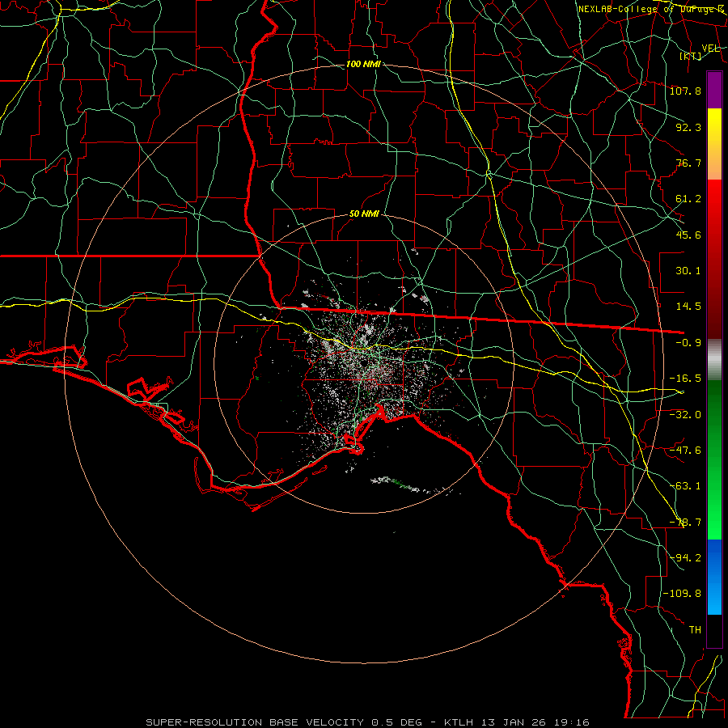Click the 100 NMI range ring label
Viewport: 728px width, 728px height.
(x=363, y=64)
